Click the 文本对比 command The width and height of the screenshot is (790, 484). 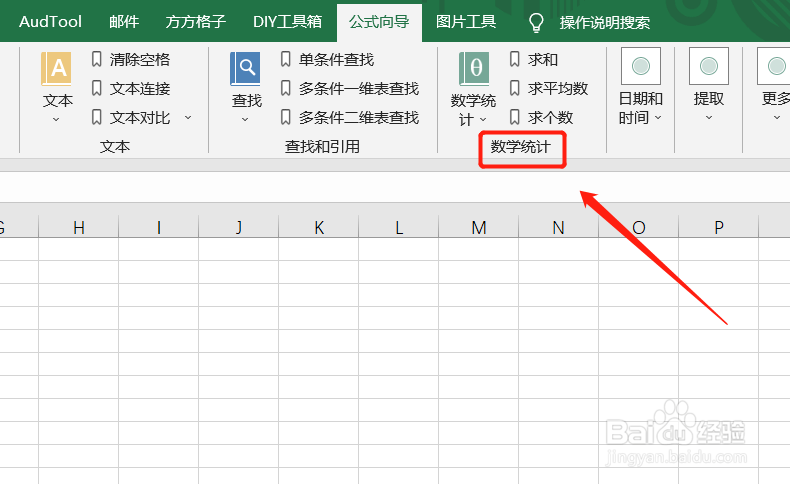pyautogui.click(x=140, y=117)
